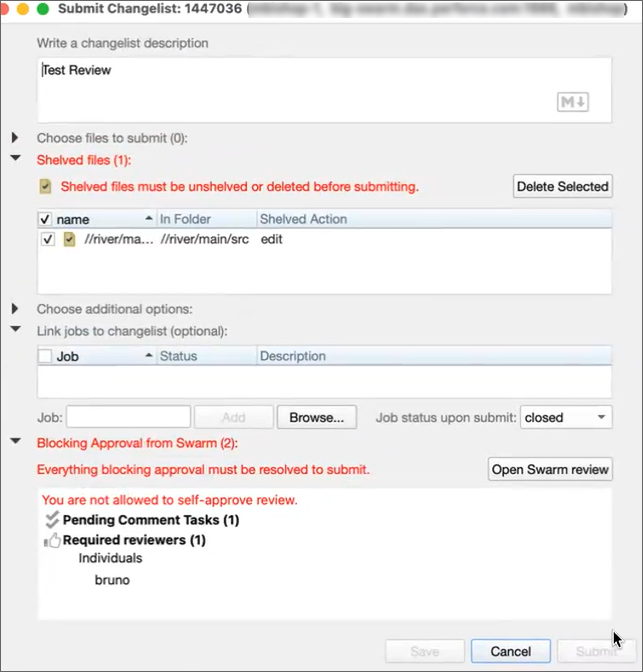
Task: Open Swarm review button
Action: tap(550, 470)
